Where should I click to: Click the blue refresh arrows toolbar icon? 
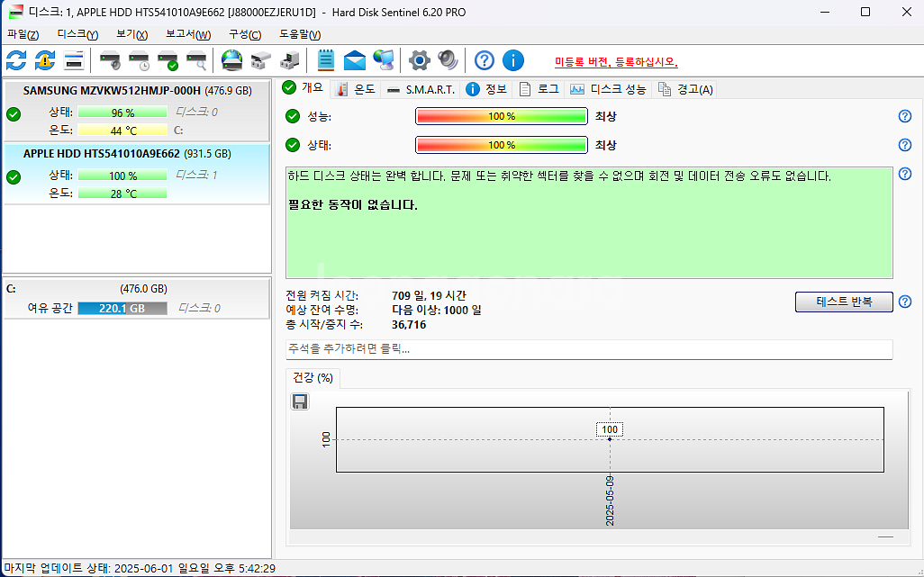click(16, 60)
